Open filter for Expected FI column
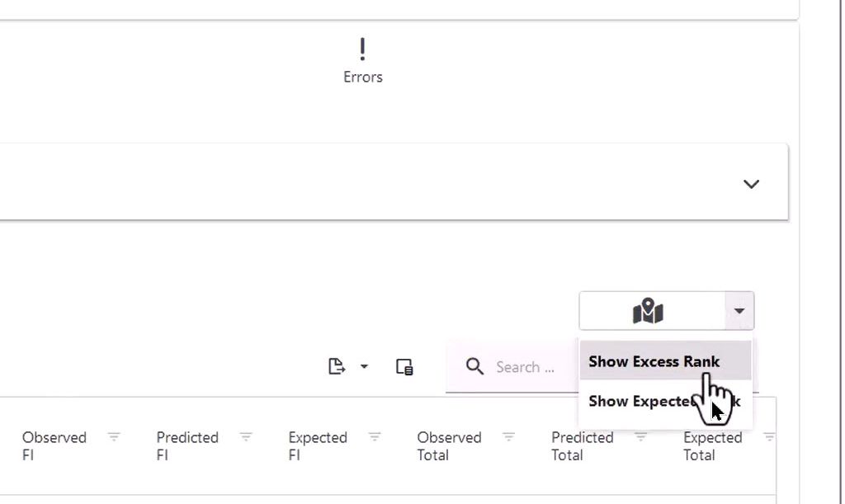Image resolution: width=845 pixels, height=504 pixels. (x=375, y=437)
